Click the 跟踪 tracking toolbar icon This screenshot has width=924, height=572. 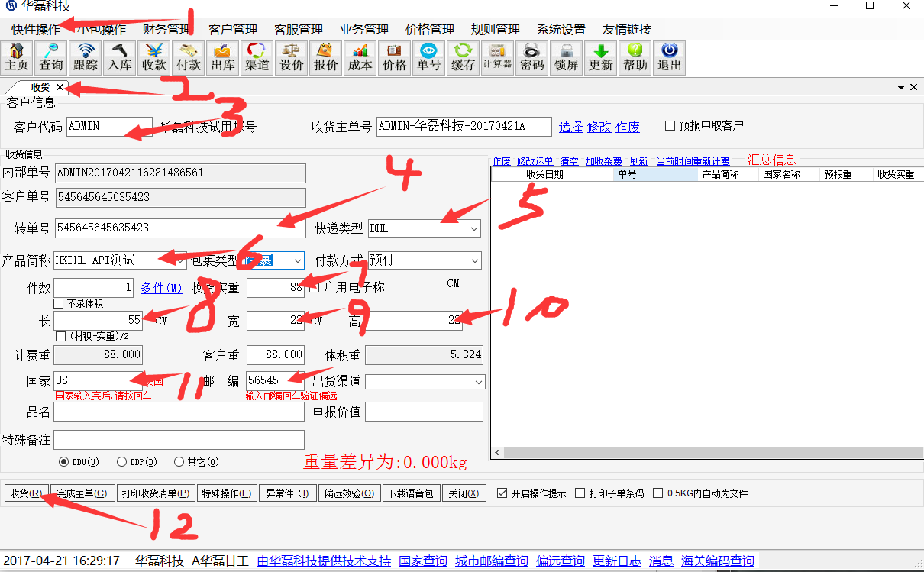point(86,57)
